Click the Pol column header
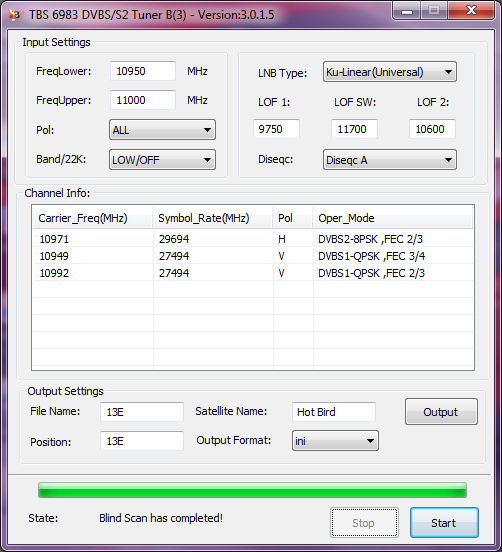The height and width of the screenshot is (552, 502). point(293,218)
